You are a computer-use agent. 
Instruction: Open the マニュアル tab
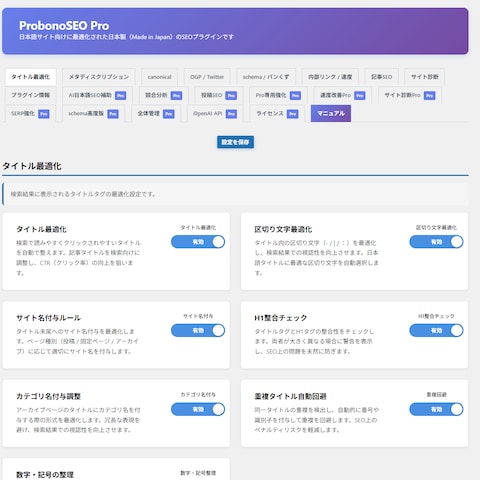(331, 114)
